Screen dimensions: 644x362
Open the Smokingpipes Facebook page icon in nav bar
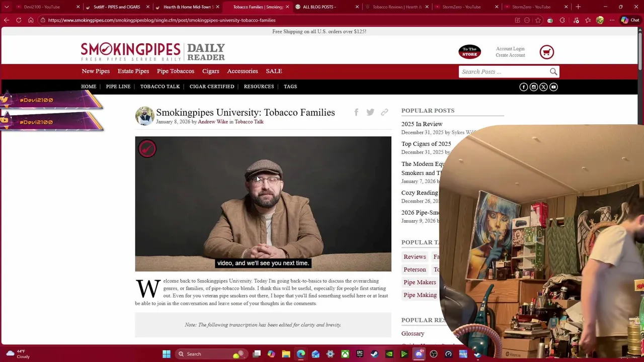[523, 87]
